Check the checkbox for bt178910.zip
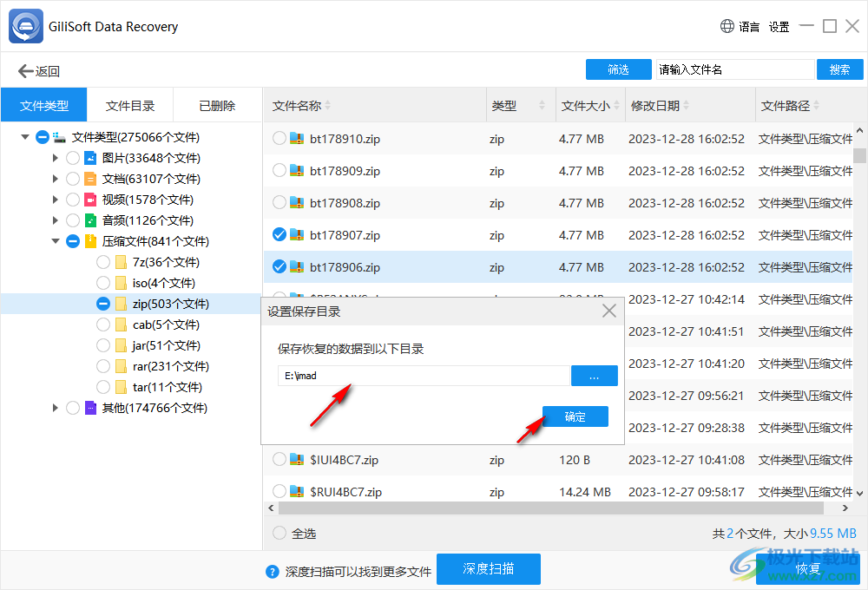The height and width of the screenshot is (590, 868). tap(279, 138)
